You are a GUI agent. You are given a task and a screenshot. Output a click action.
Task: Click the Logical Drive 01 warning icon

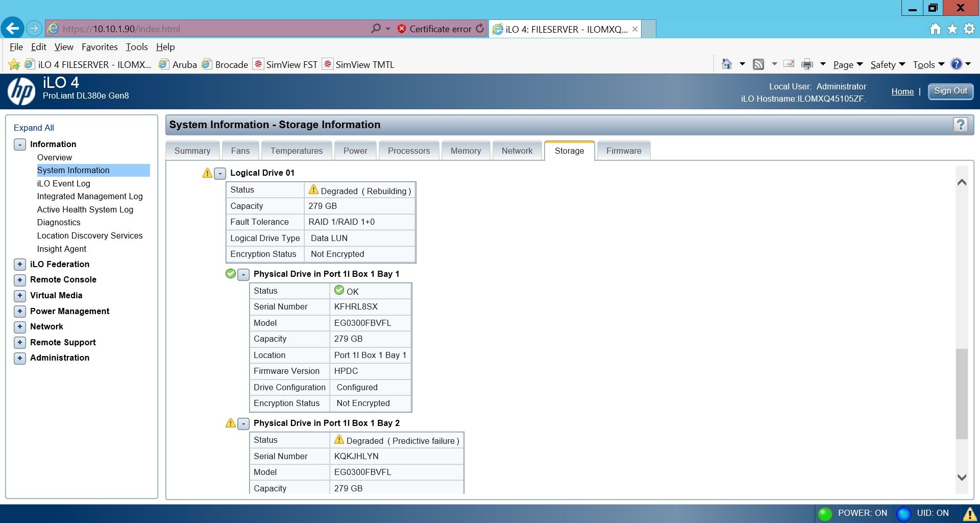tap(207, 173)
